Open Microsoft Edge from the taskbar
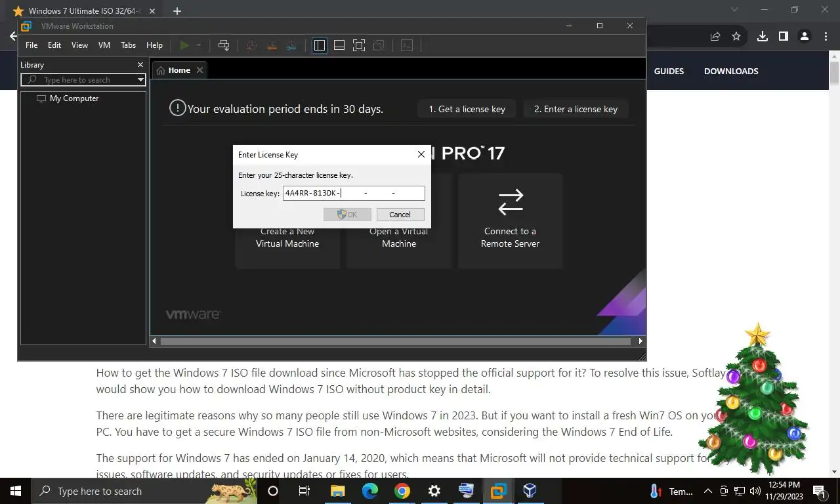This screenshot has width=840, height=504. (x=370, y=491)
